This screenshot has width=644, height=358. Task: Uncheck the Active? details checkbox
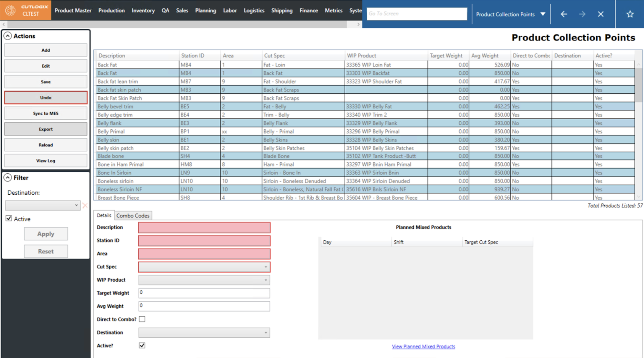pos(142,345)
